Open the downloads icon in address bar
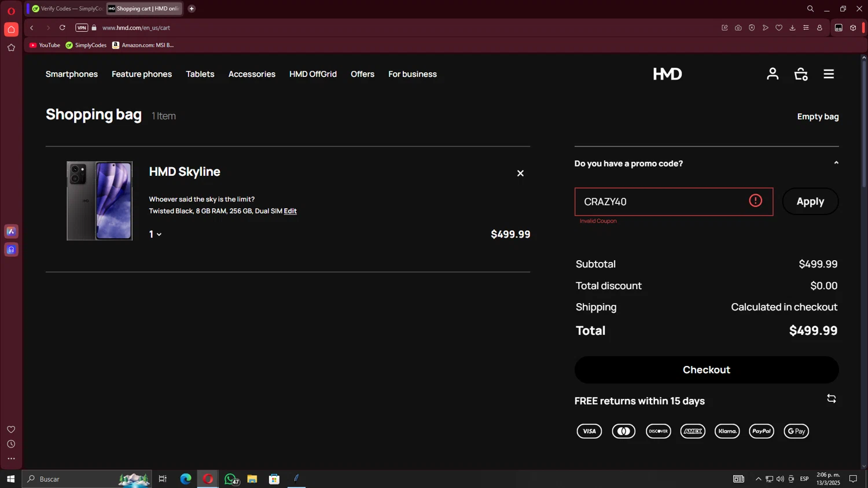The image size is (868, 488). [792, 28]
